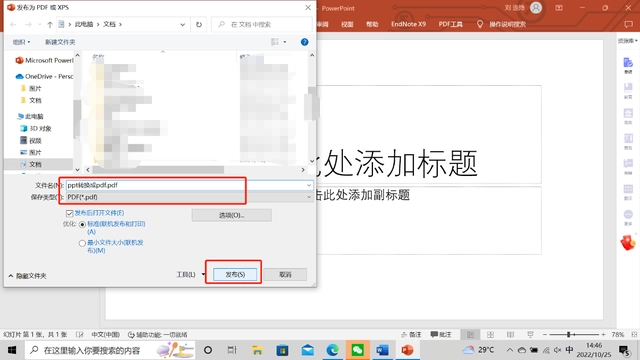
Task: Click the user account avatar
Action: (536, 8)
